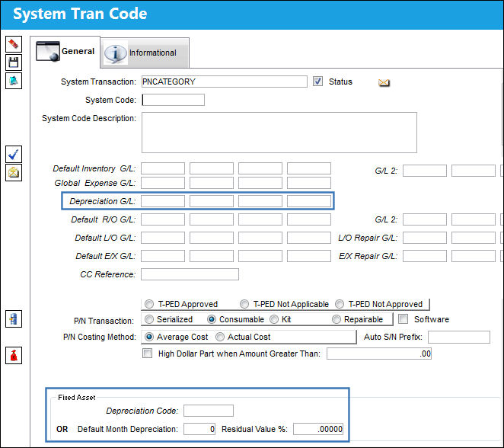Click the Residual Value % field
The height and width of the screenshot is (448, 504).
tap(318, 429)
